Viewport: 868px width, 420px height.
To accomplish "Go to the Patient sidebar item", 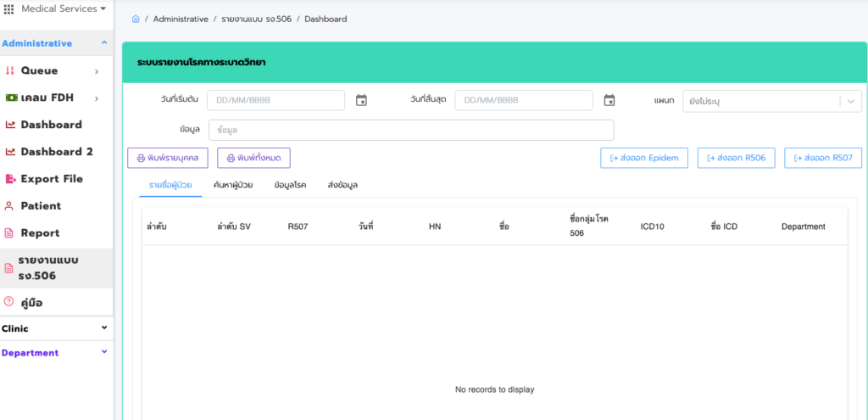I will [40, 206].
